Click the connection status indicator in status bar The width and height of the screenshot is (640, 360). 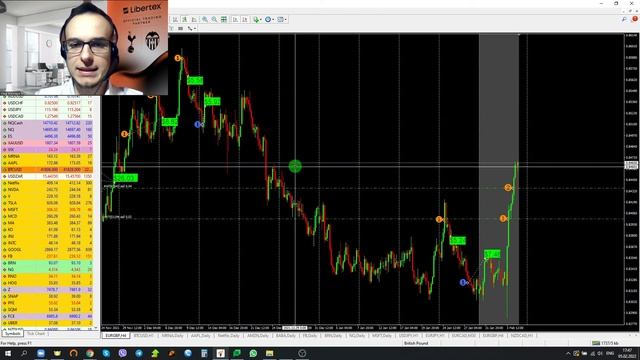click(x=605, y=343)
